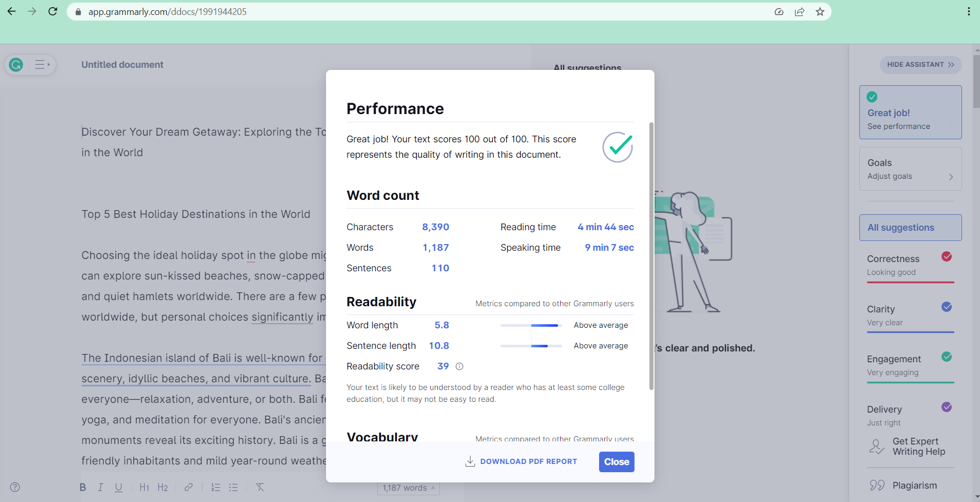Click the Word length comparison bar
This screenshot has width=980, height=502.
point(531,325)
